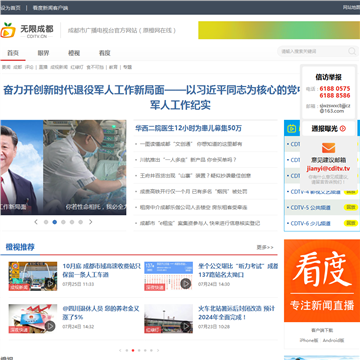The width and height of the screenshot is (360, 360).
Task: Click the 看度新闻客户端 top bar link
Action: point(50,8)
